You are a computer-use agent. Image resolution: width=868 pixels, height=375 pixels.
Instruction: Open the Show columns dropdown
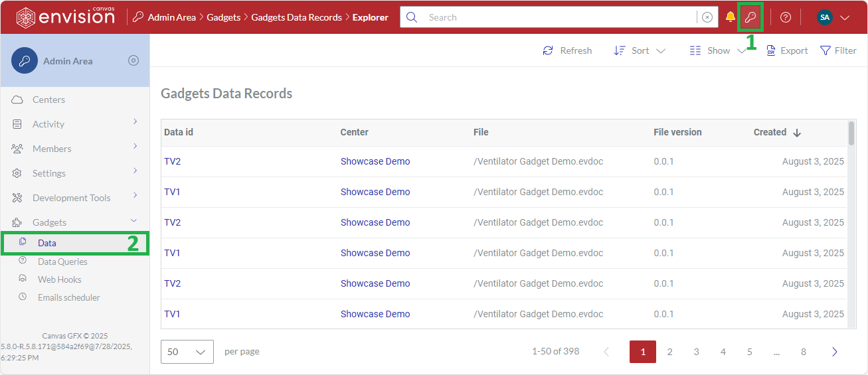[x=717, y=50]
